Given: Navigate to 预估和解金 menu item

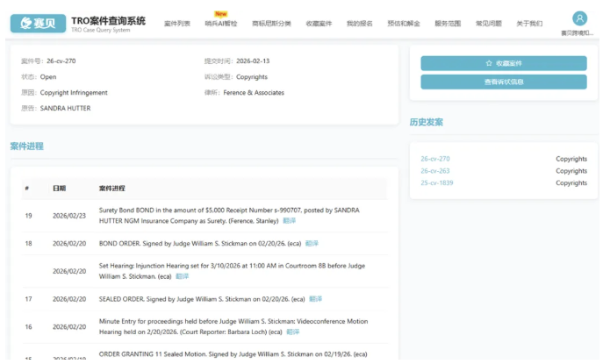Looking at the screenshot, I should click(x=403, y=24).
